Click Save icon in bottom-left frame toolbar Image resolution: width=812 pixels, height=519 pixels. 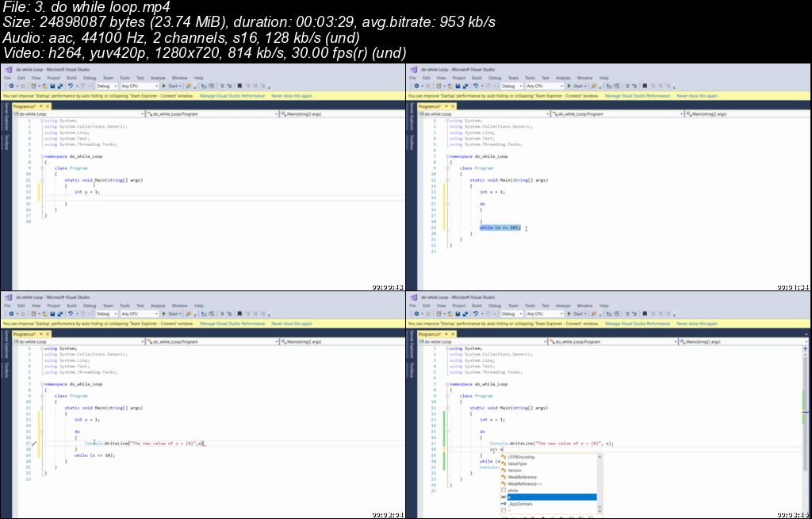pos(52,313)
